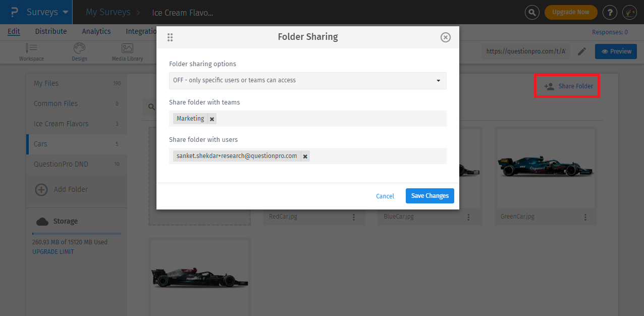Open the UPGRADE LIMIT link in sidebar
This screenshot has width=644, height=316.
52,251
